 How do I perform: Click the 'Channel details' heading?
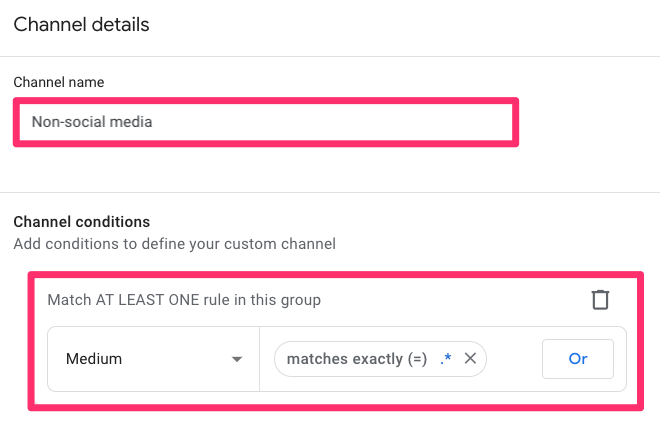81,25
